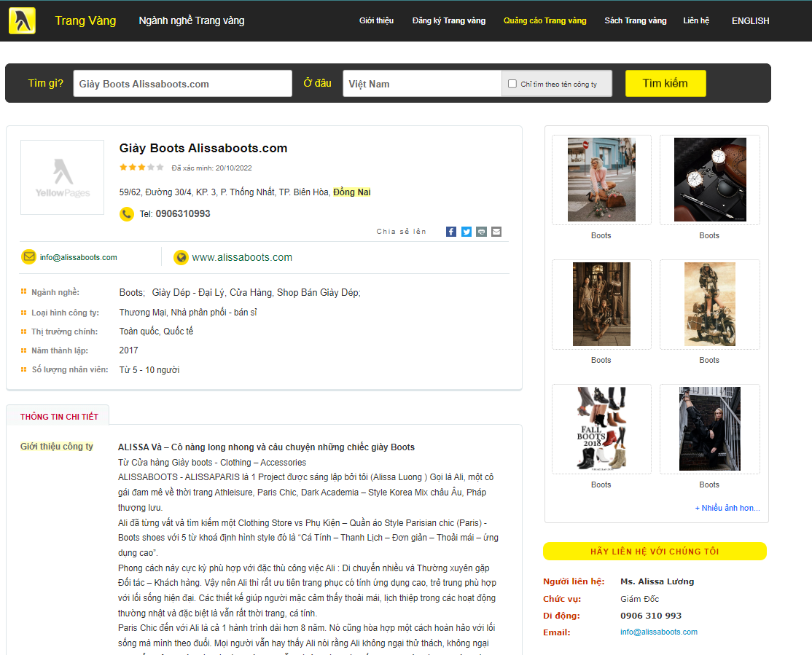
Task: Open the Trang Vàng home link
Action: [85, 20]
